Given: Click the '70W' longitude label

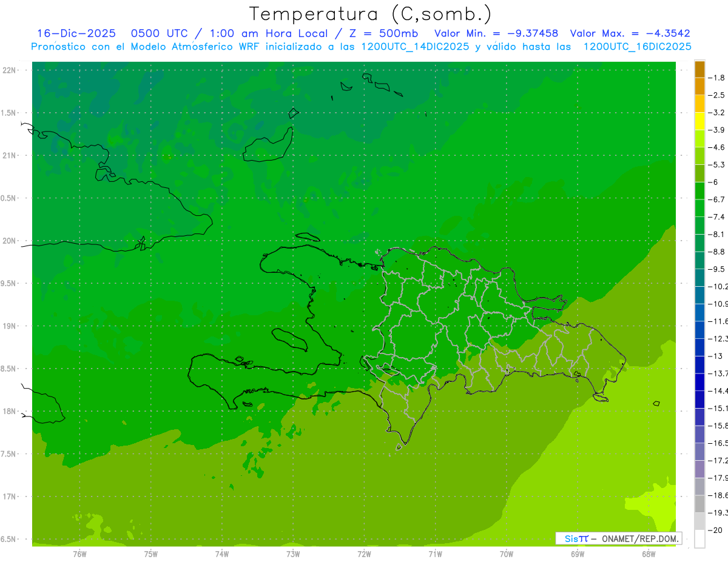Looking at the screenshot, I should [507, 554].
